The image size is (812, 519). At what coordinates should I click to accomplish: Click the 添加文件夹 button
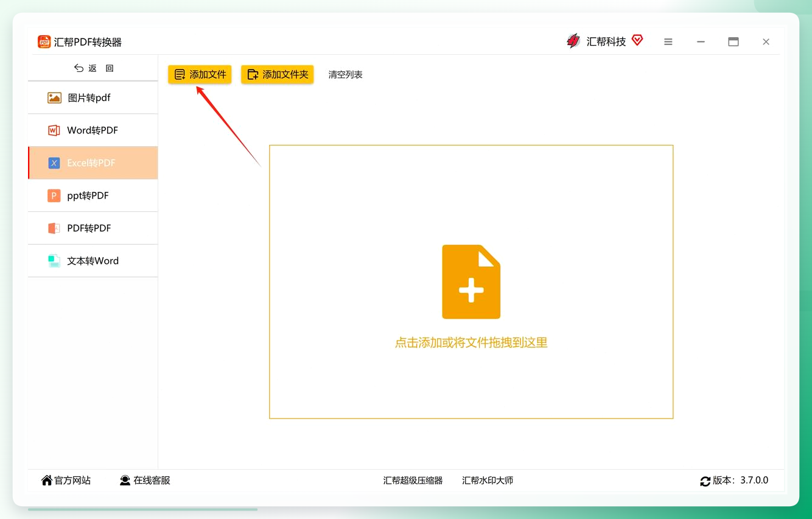click(x=277, y=74)
